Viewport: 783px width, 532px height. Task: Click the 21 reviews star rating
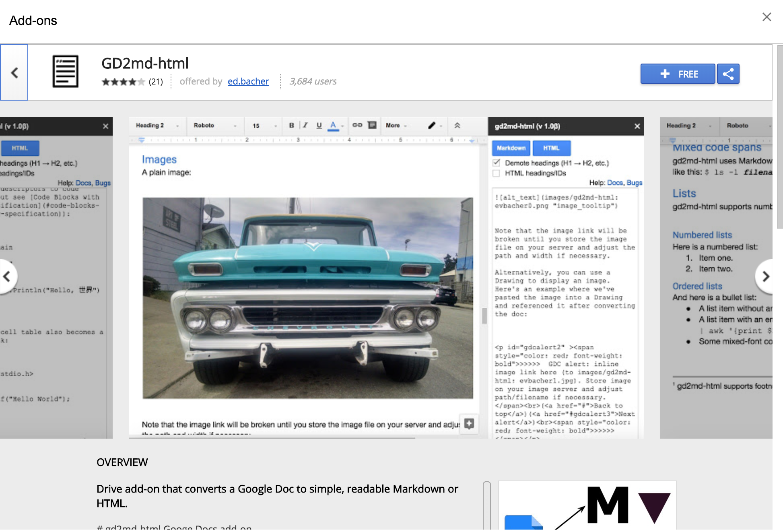pyautogui.click(x=132, y=82)
